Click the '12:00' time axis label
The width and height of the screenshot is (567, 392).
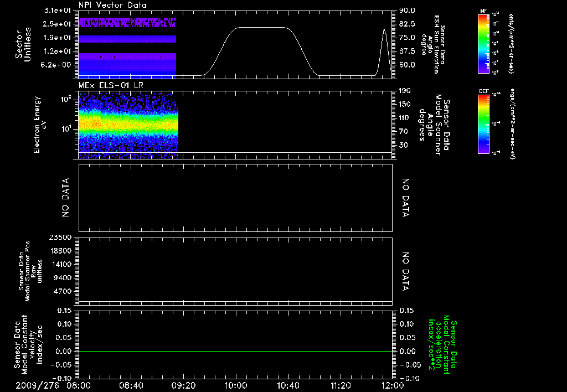pos(393,385)
